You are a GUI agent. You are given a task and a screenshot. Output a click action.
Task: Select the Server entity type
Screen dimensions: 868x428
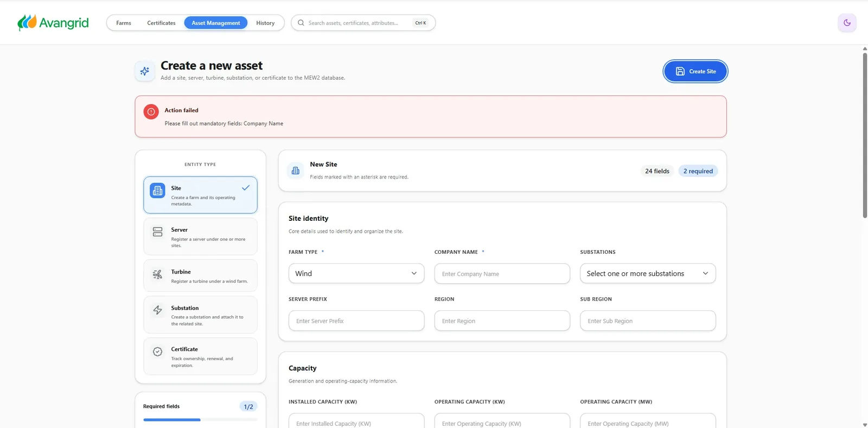[x=200, y=237]
